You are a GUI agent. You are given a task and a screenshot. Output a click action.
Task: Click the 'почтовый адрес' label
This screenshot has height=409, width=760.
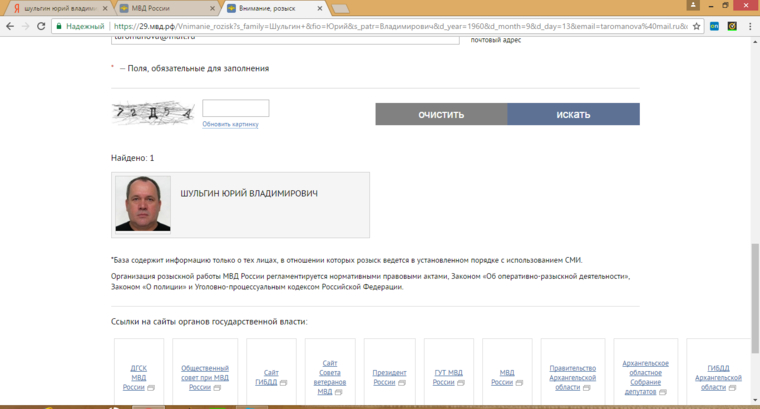[x=495, y=40]
